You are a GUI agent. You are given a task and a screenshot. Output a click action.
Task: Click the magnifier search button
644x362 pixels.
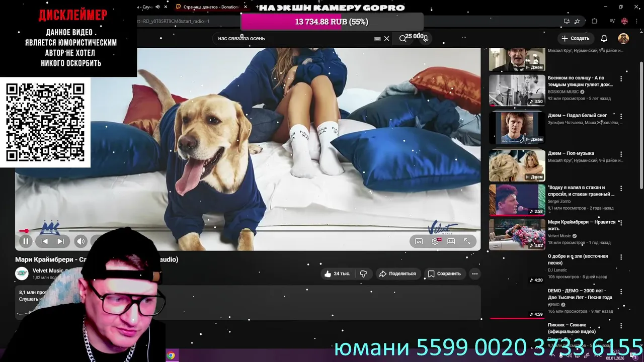(x=403, y=38)
